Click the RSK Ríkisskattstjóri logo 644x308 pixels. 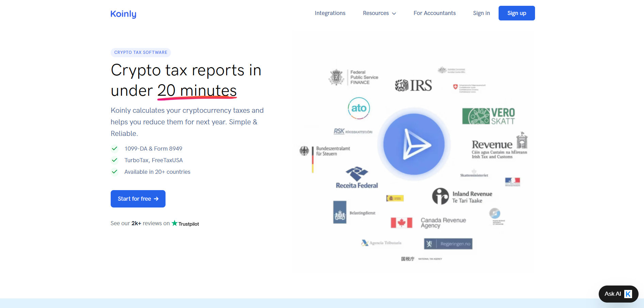click(x=353, y=132)
